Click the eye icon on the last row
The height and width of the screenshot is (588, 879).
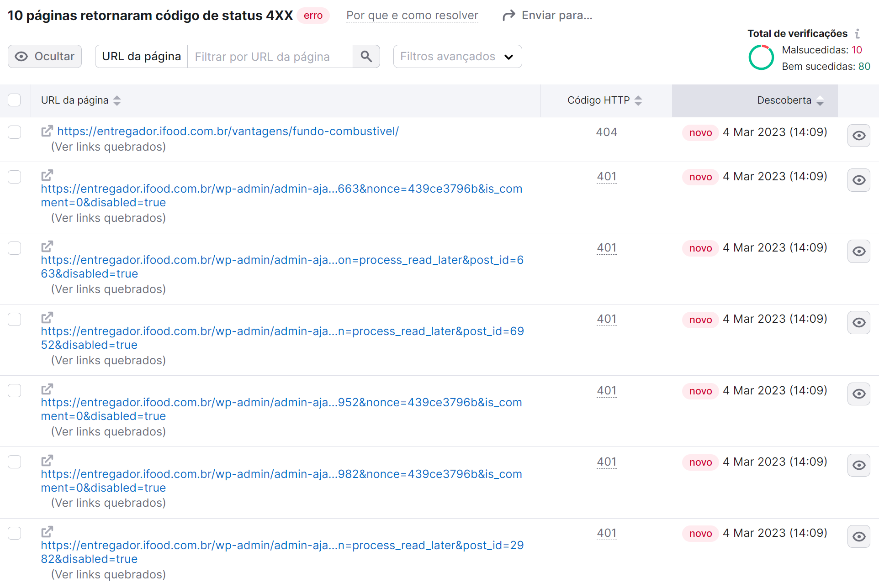click(x=858, y=536)
